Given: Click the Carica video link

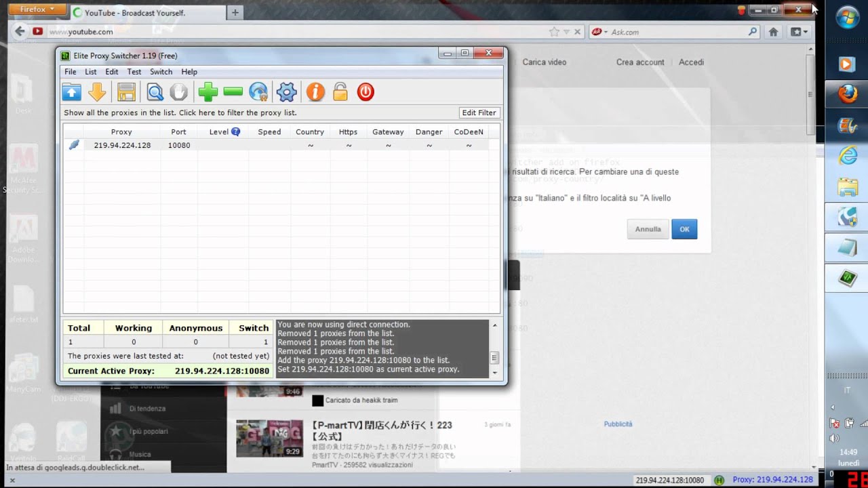Looking at the screenshot, I should point(545,62).
